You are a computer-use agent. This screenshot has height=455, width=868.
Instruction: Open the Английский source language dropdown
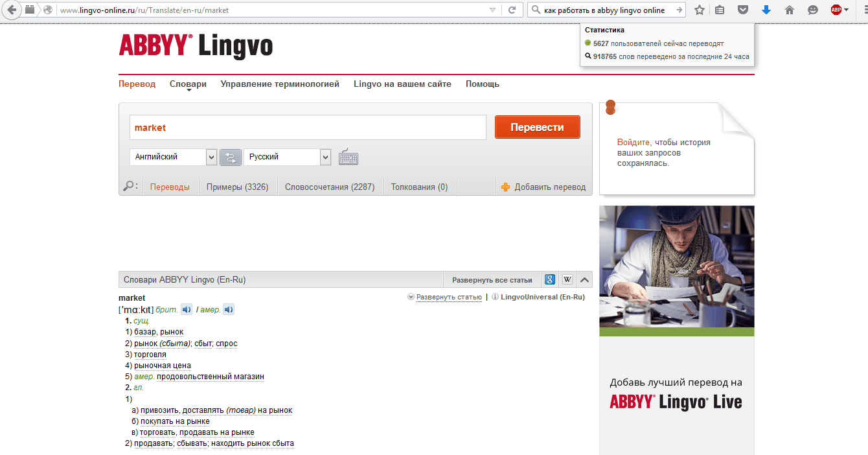tap(173, 157)
